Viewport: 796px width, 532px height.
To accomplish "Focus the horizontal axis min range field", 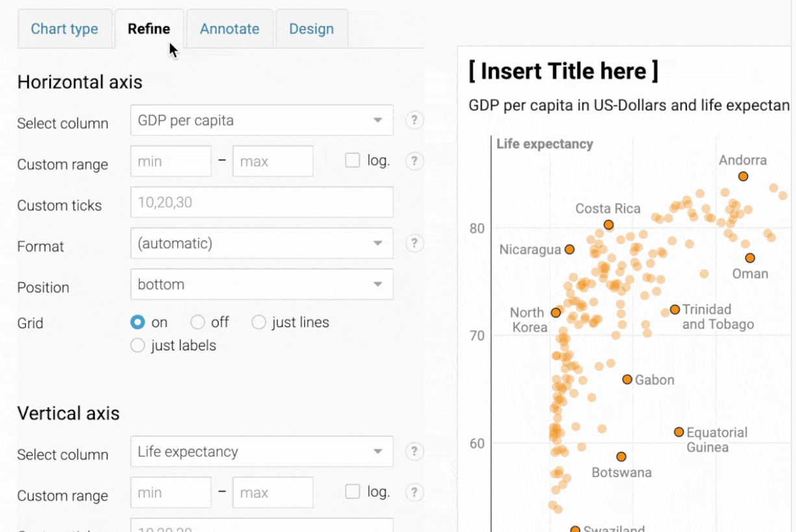I will (171, 162).
